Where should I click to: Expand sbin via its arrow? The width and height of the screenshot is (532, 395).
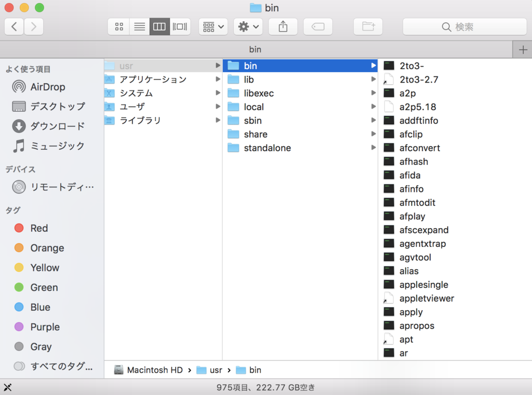point(373,120)
